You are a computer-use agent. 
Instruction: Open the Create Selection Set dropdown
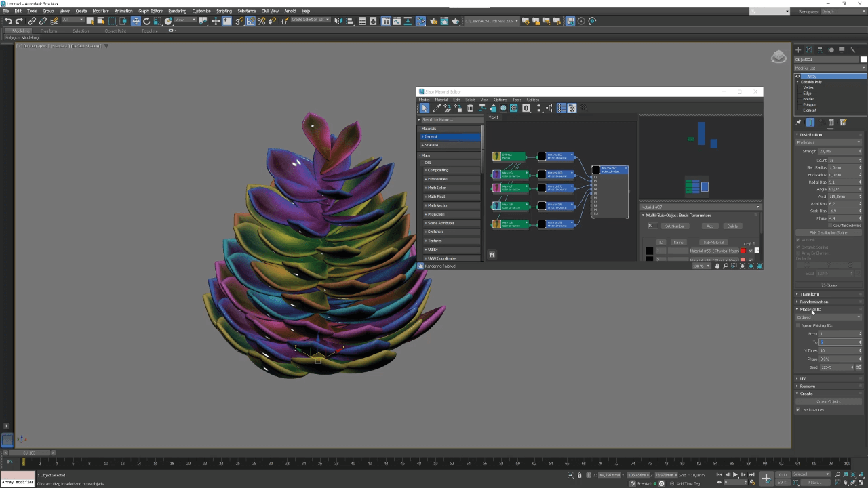tap(310, 20)
